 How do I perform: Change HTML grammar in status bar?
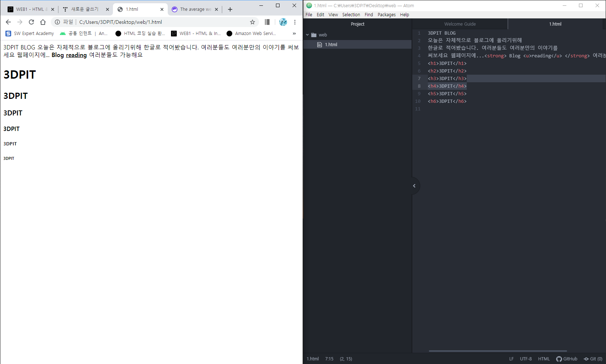[544, 359]
